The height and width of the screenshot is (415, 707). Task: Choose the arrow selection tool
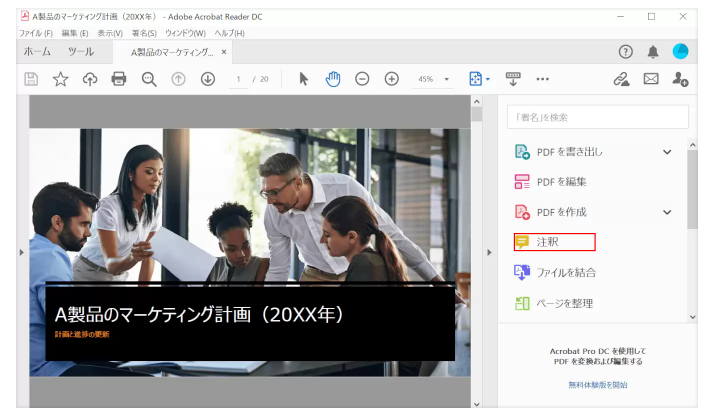point(304,79)
